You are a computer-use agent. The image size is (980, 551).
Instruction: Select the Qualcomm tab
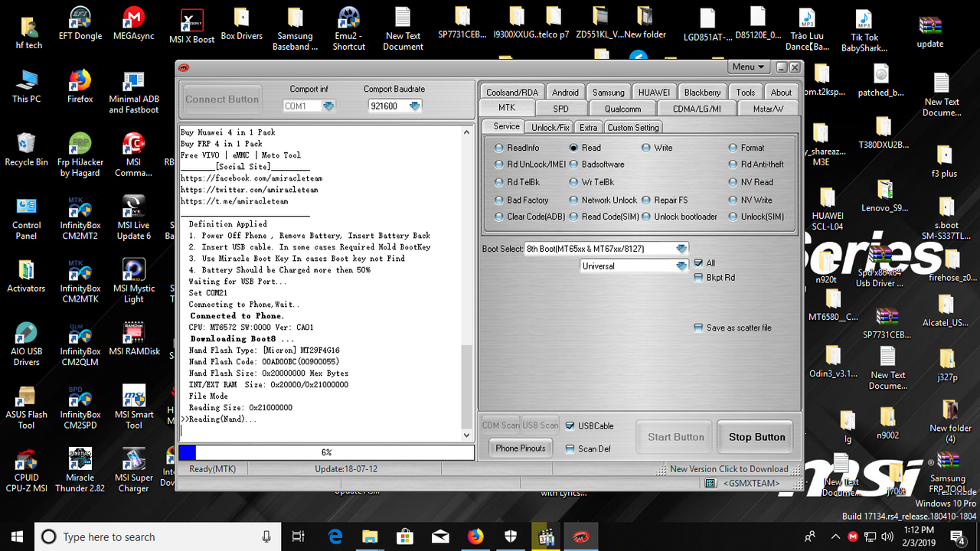tap(622, 108)
